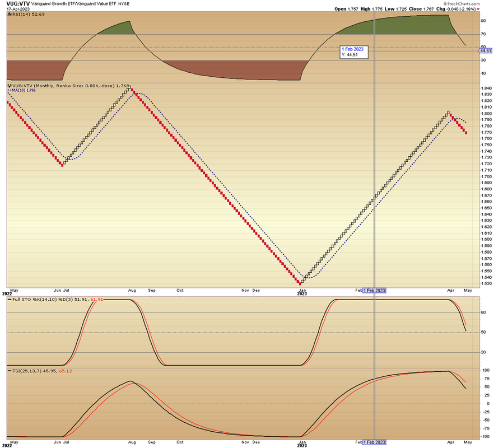Click the 1.840 price axis label
Viewport: 503px width, 448px height.
pos(486,88)
